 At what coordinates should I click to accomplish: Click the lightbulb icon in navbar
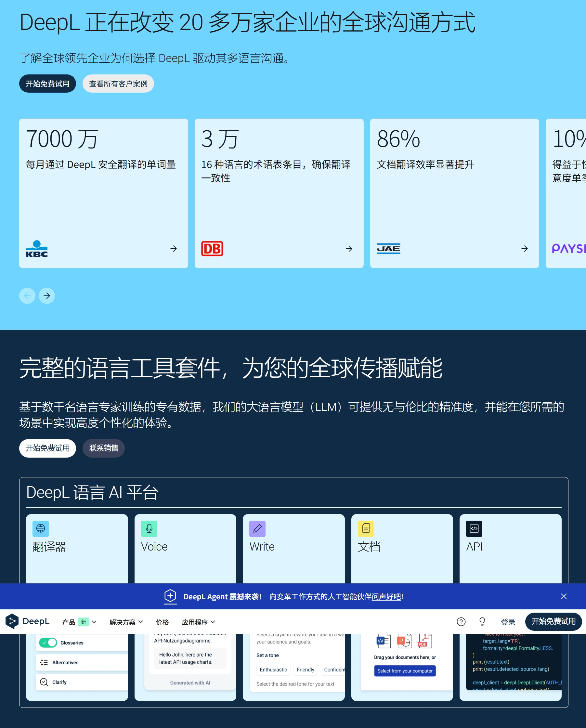482,622
